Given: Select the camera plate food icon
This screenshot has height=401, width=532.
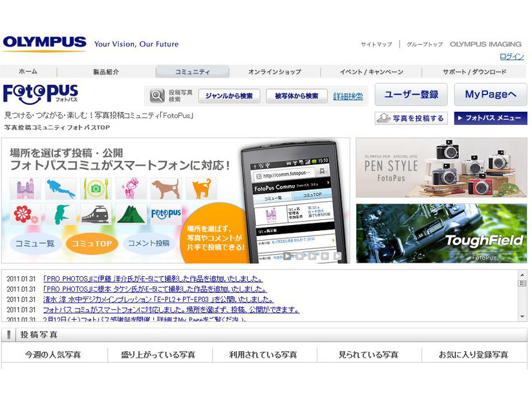Looking at the screenshot, I should click(96, 188).
